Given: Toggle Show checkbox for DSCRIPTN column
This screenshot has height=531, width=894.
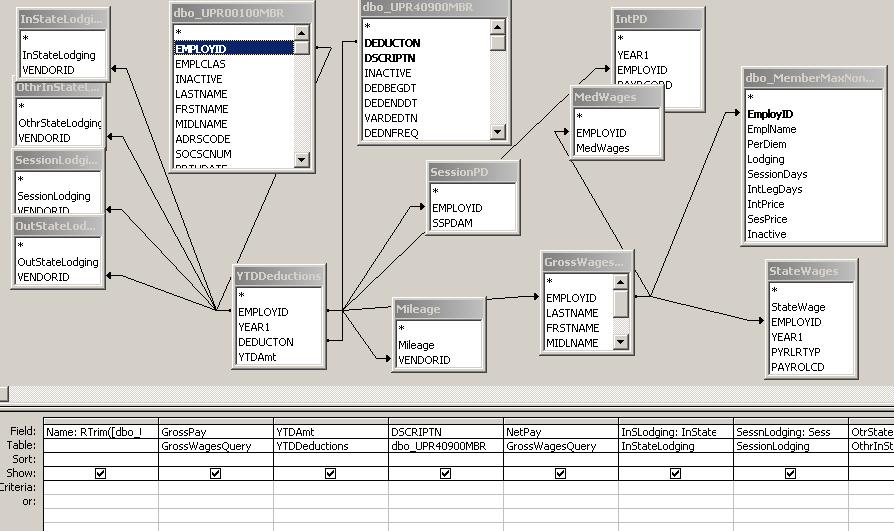Looking at the screenshot, I should pyautogui.click(x=446, y=473).
